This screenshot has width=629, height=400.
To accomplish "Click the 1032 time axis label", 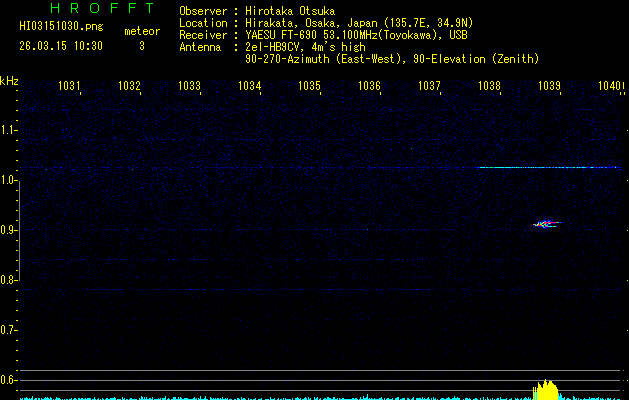I will [129, 85].
